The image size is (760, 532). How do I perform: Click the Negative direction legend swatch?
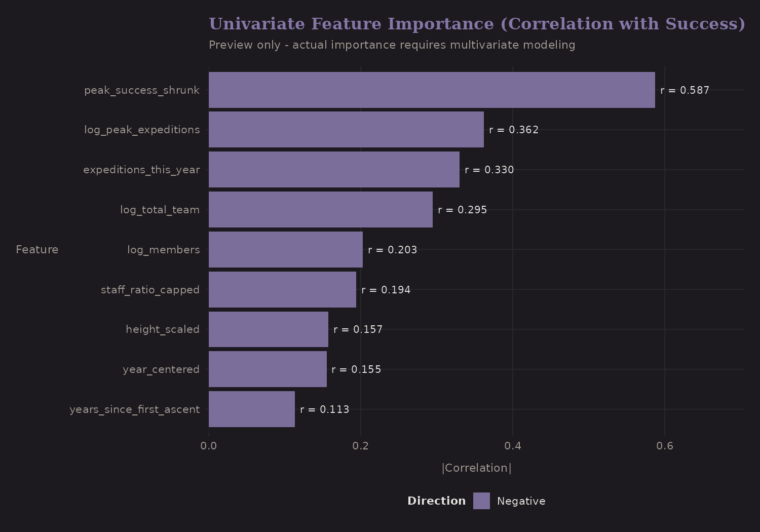pos(481,501)
